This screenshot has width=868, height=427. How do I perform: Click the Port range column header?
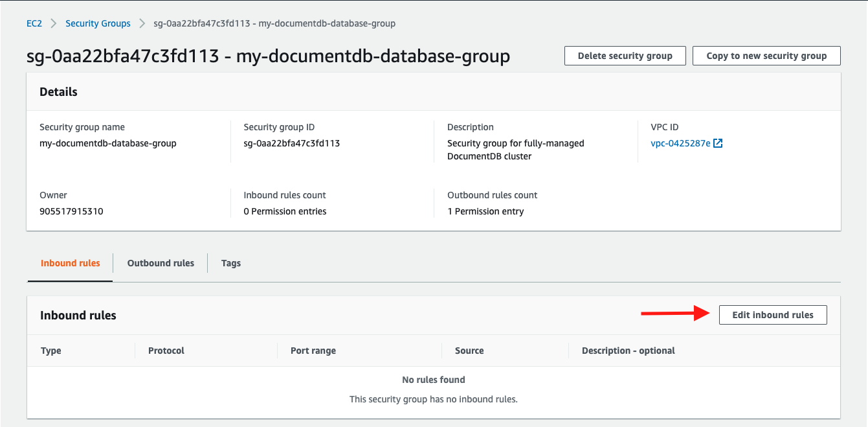pyautogui.click(x=313, y=350)
